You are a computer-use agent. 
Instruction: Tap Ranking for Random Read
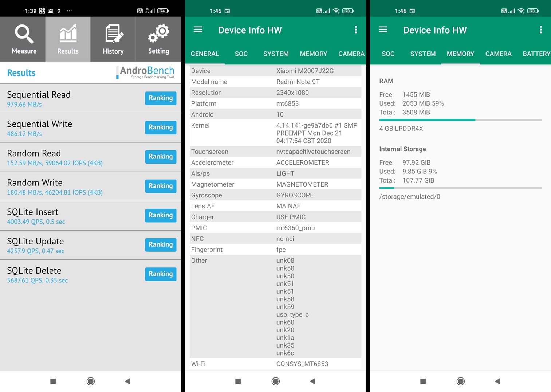pyautogui.click(x=161, y=157)
